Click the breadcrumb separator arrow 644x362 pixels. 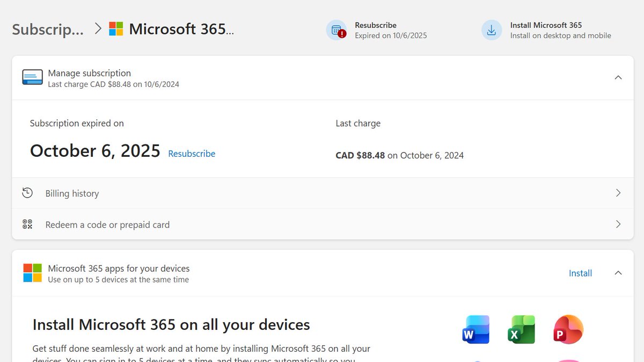[98, 28]
